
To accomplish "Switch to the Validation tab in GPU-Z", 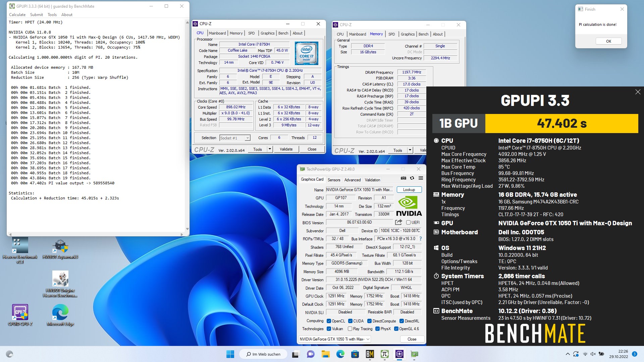I will pyautogui.click(x=372, y=180).
